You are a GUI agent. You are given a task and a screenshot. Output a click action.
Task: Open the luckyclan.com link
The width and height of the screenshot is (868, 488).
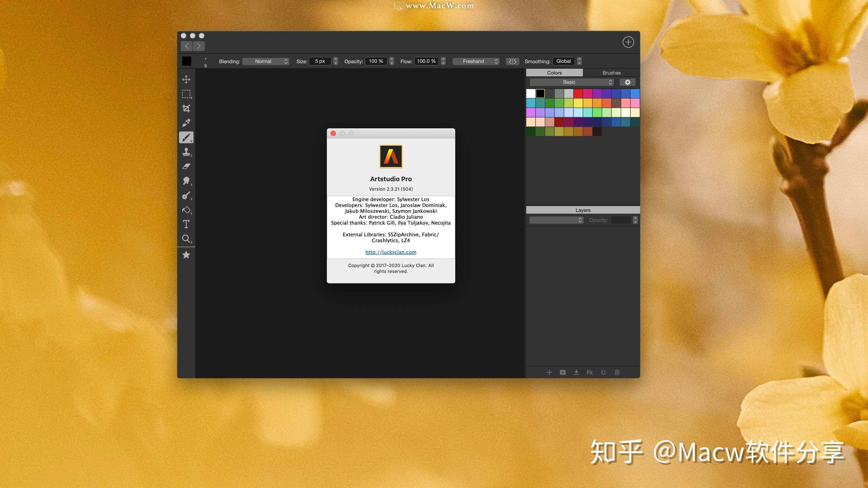[391, 252]
